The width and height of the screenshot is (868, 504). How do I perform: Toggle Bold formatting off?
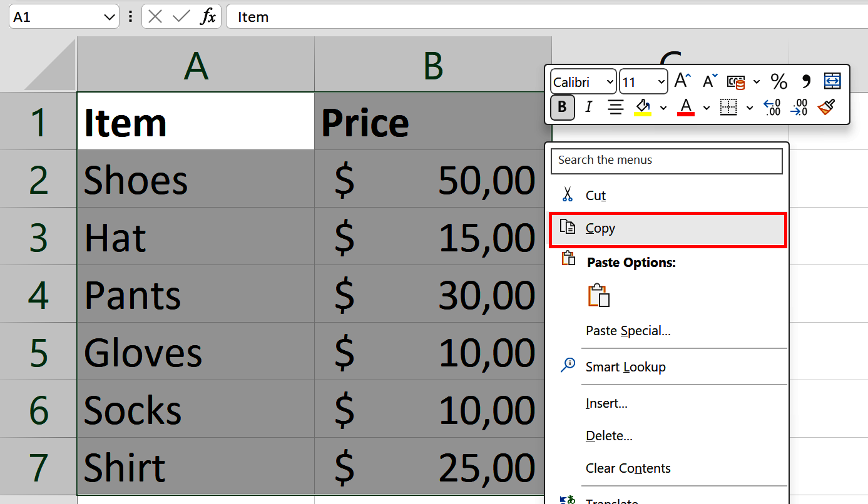(x=561, y=107)
